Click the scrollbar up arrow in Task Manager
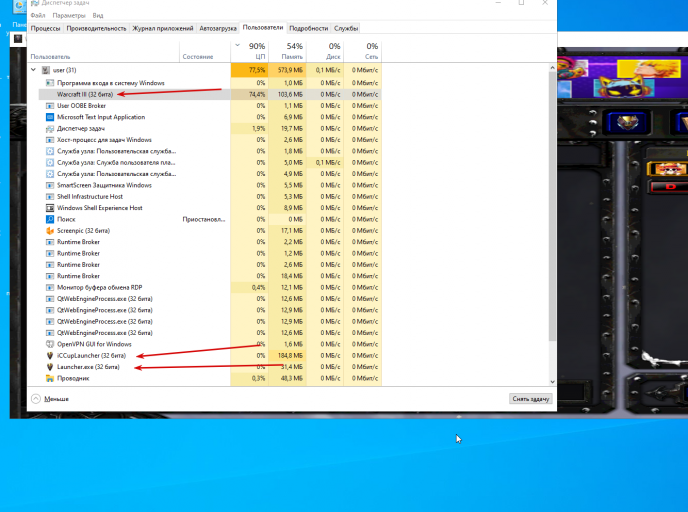 [552, 68]
